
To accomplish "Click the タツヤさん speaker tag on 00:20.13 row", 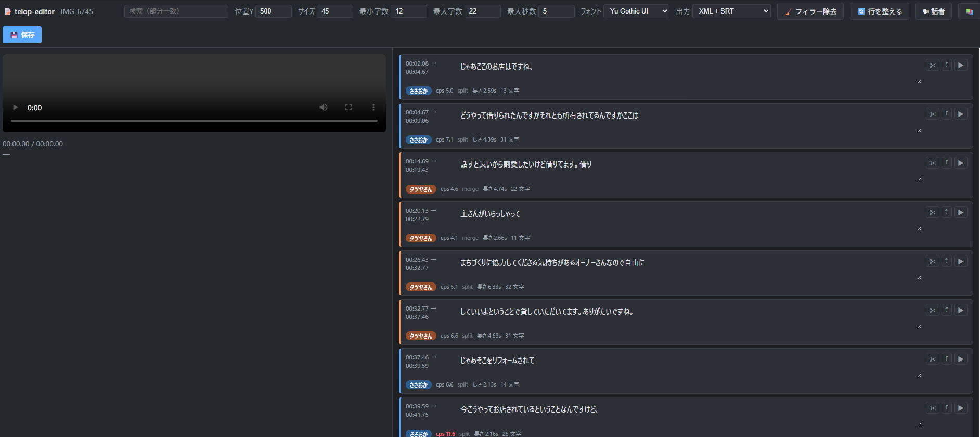I will pyautogui.click(x=421, y=238).
